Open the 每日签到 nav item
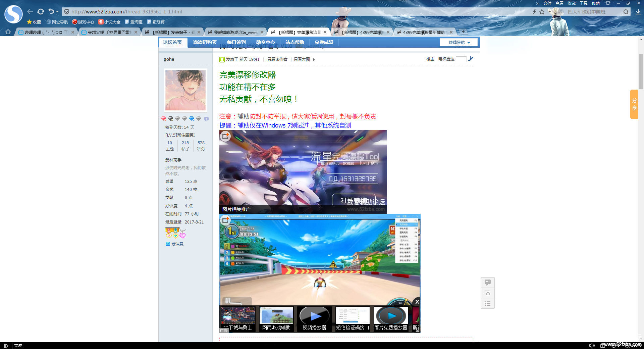Image resolution: width=644 pixels, height=349 pixels. (x=236, y=42)
